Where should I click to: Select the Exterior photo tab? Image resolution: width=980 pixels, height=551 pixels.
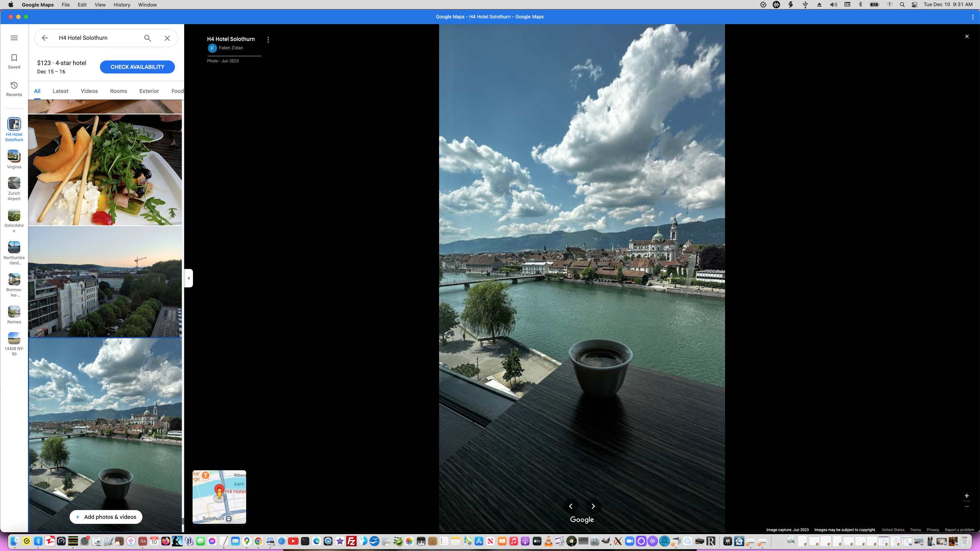click(x=149, y=91)
